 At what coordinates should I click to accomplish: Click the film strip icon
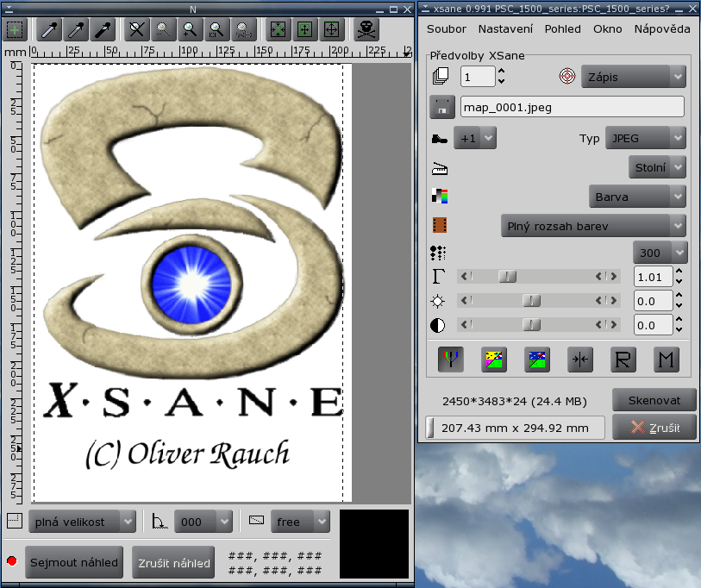(440, 225)
